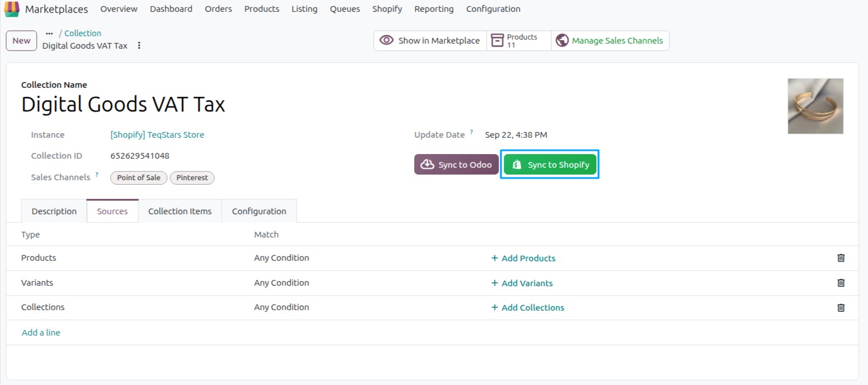868x385 pixels.
Task: Click the Update Date value Sep 22, 4:38 PM
Action: click(516, 135)
